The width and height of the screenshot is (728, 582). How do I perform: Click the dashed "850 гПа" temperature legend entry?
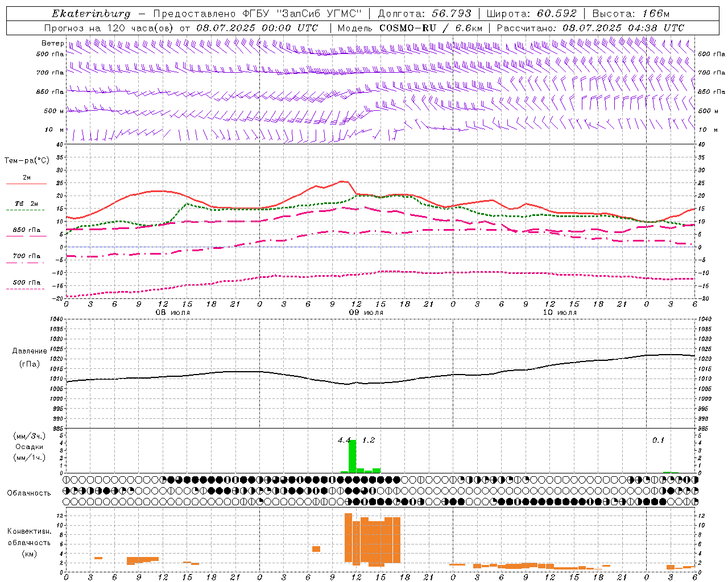coord(27,232)
